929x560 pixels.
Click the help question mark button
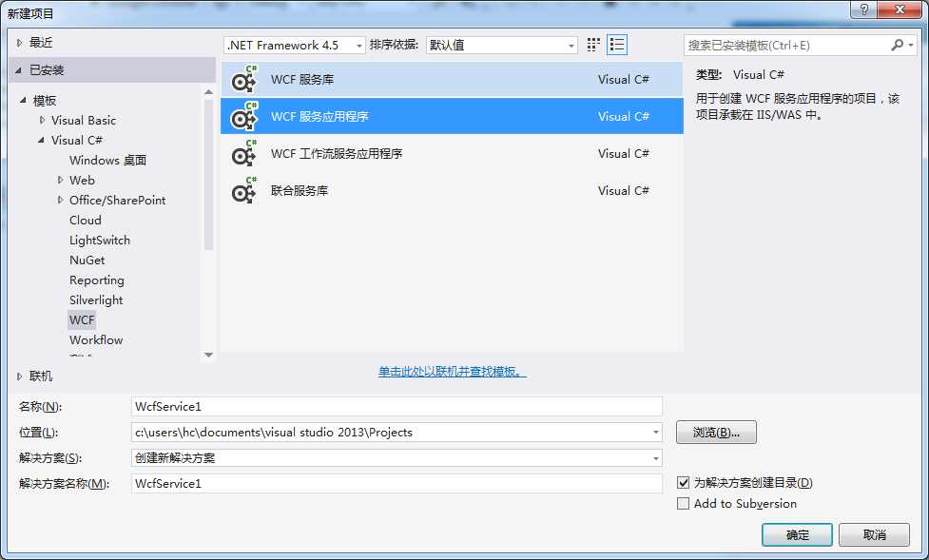[x=863, y=10]
